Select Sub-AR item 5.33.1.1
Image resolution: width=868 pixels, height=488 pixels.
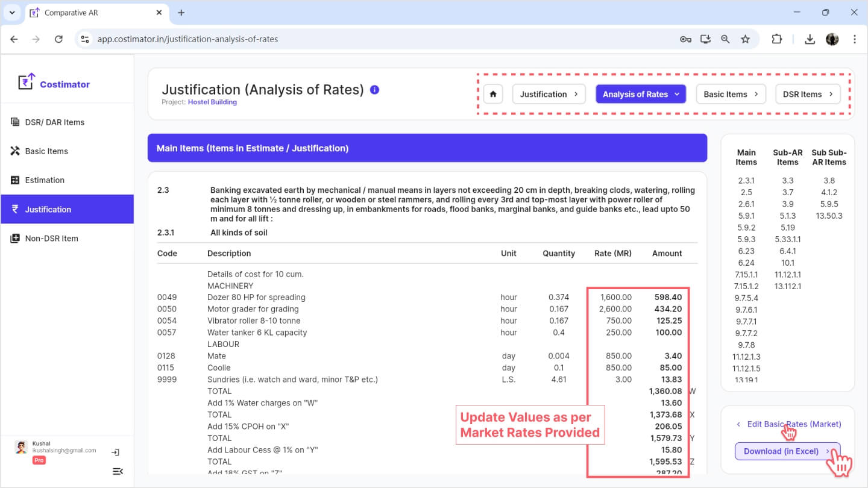[x=787, y=239]
